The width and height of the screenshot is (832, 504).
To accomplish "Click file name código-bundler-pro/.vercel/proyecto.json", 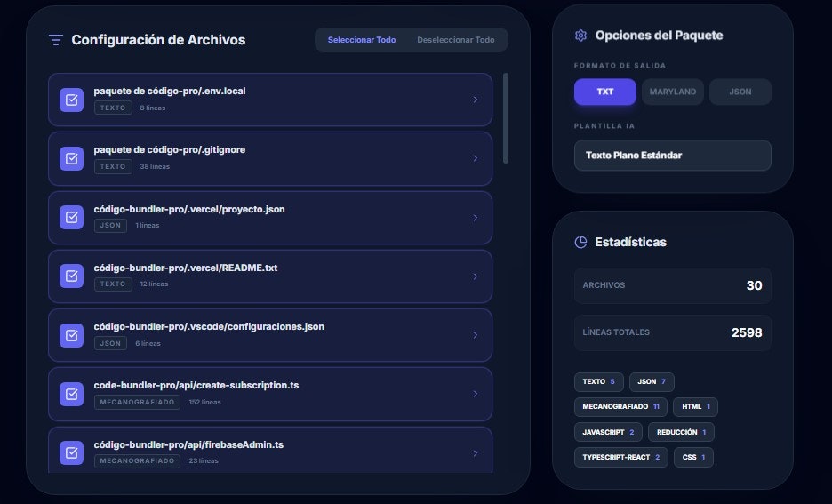I will (x=189, y=210).
